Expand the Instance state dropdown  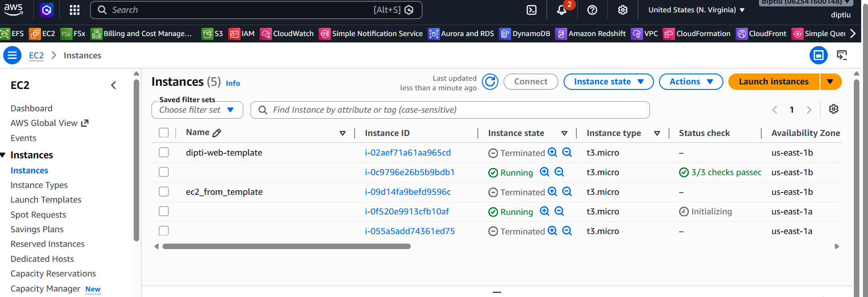608,82
